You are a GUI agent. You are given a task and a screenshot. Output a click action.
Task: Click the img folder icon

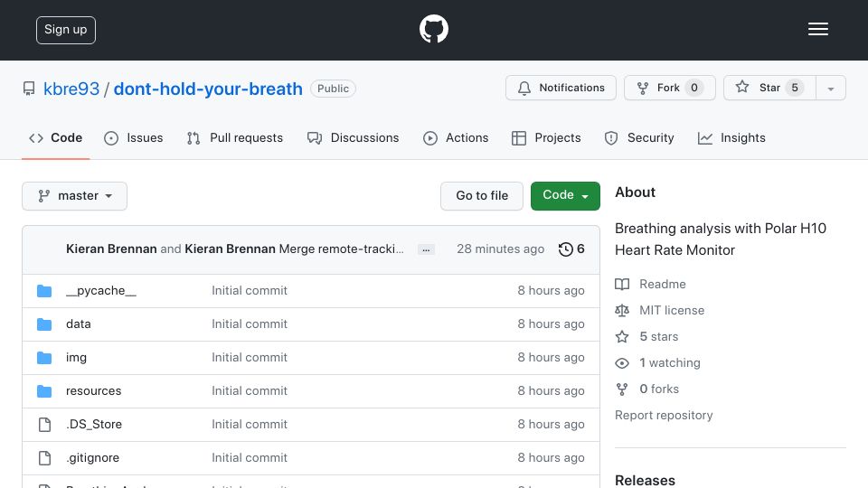(44, 358)
